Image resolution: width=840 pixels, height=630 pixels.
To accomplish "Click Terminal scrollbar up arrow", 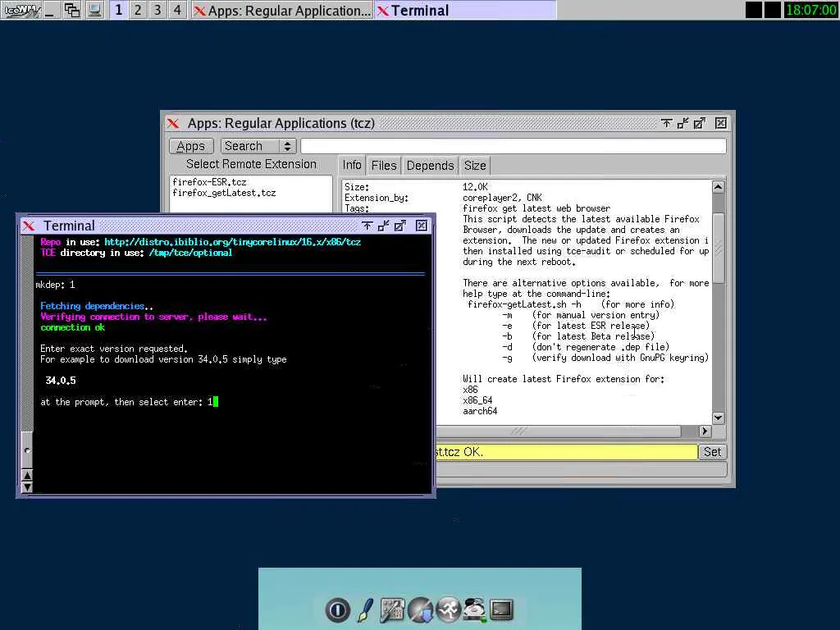I will (x=27, y=475).
